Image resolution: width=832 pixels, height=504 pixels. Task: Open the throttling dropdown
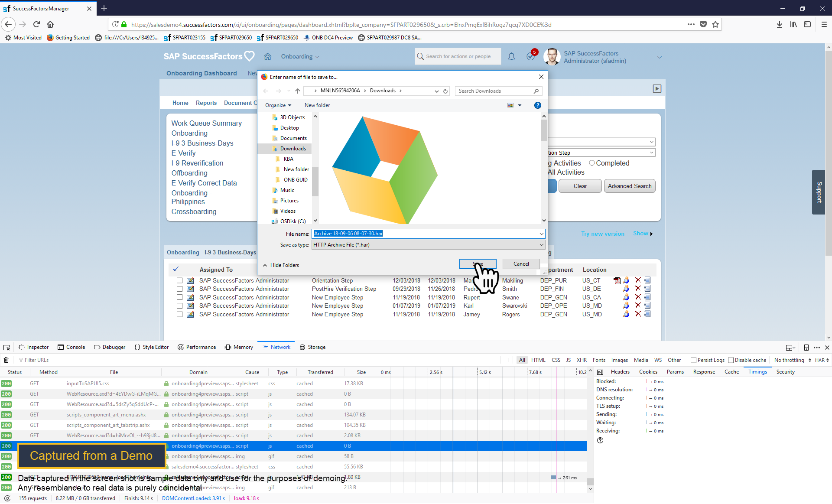(793, 360)
